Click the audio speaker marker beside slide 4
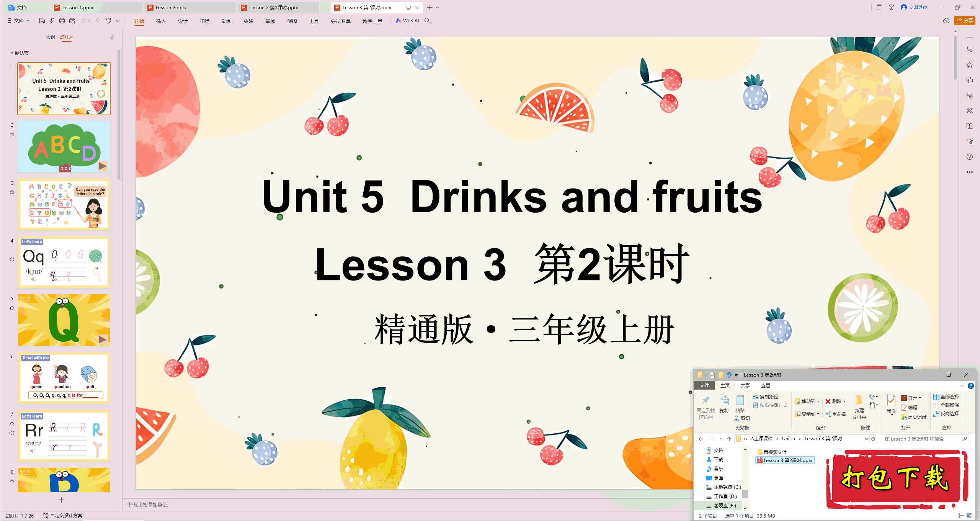The width and height of the screenshot is (980, 521). click(x=12, y=259)
